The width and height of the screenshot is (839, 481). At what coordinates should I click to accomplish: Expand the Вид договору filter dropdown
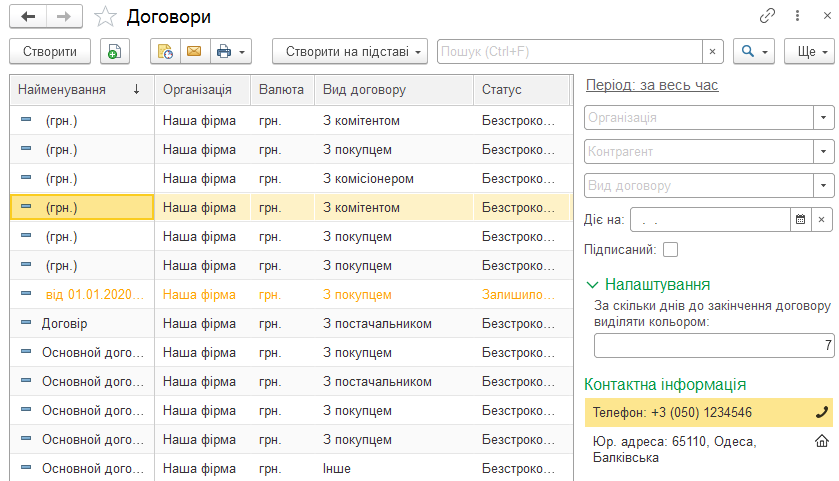coord(823,186)
